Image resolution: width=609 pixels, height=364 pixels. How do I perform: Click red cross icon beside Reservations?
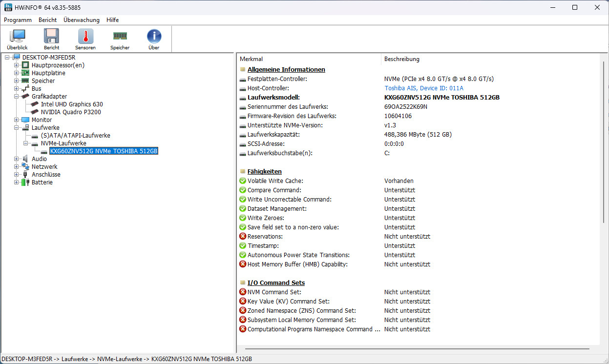coord(243,237)
